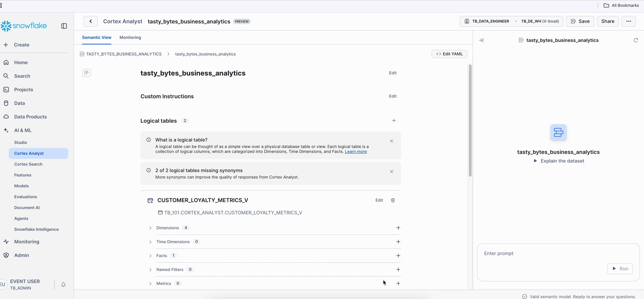Go to Home in the sidebar

coord(21,63)
